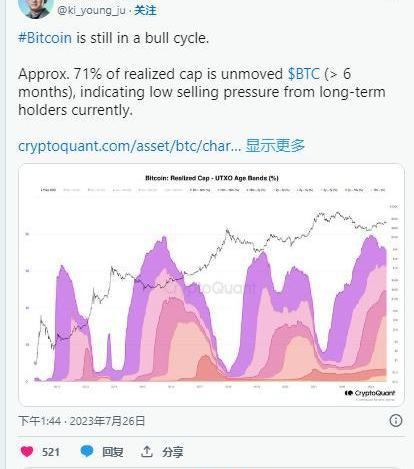
Task: Visit the cryptoquant.com/asset/btc chart link
Action: (129, 146)
